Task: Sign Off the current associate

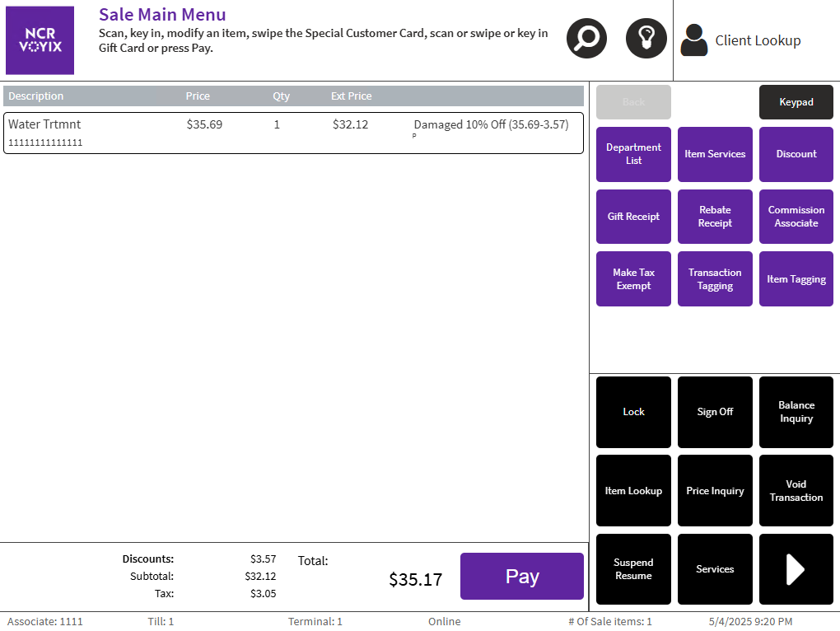Action: tap(715, 412)
